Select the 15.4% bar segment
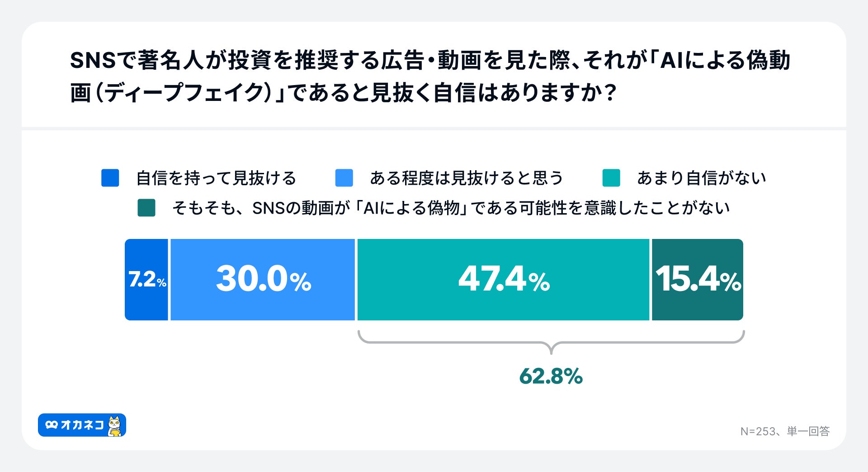Viewport: 868px width, 472px height. 697,280
